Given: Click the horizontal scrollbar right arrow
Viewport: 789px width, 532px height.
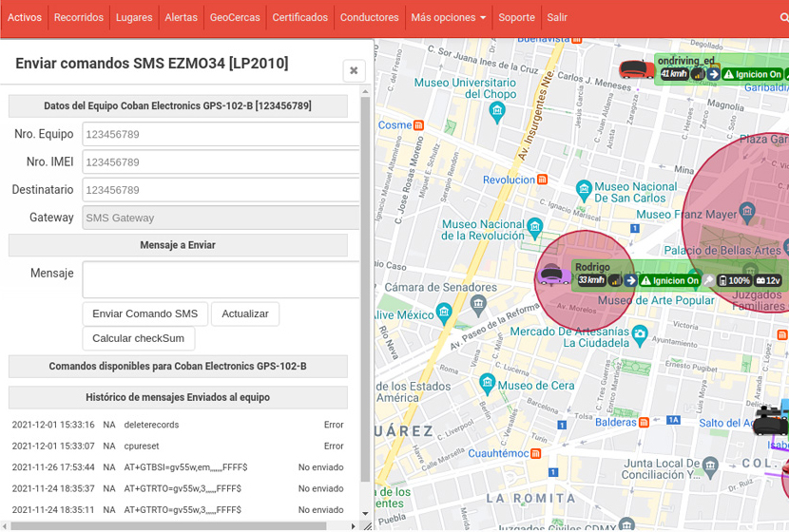Looking at the screenshot, I should pos(354,526).
